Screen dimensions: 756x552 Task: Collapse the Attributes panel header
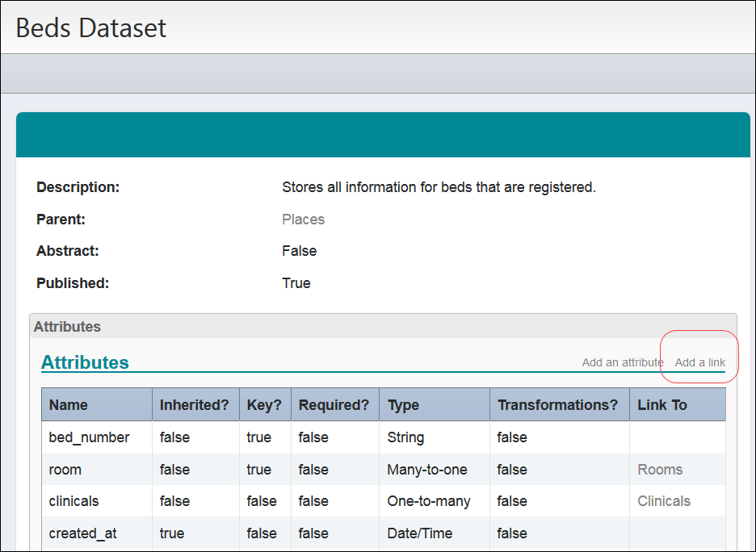pos(67,326)
